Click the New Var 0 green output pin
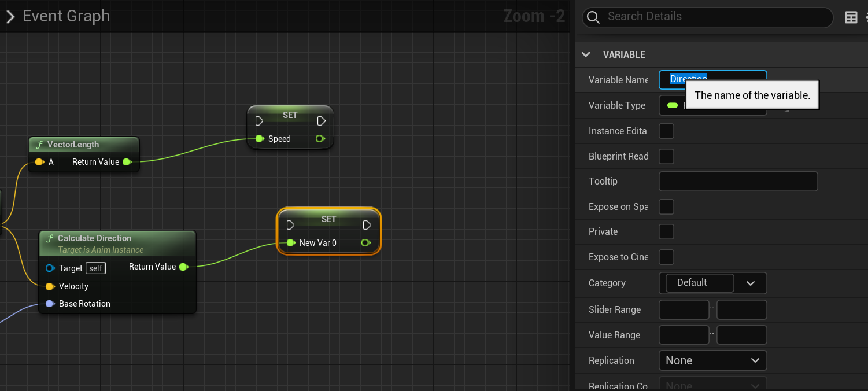This screenshot has width=868, height=391. coord(365,243)
